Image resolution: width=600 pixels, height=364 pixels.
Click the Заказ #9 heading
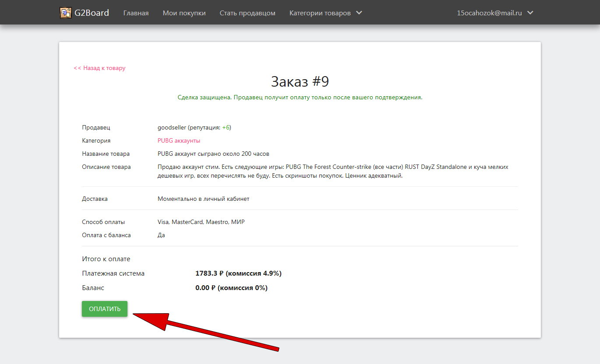pyautogui.click(x=300, y=82)
